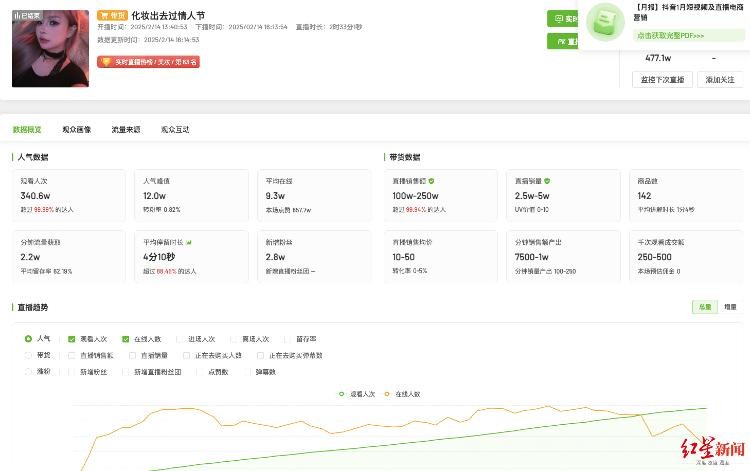
Task: Click the chart icon beside 平均停留时长
Action: point(188,242)
